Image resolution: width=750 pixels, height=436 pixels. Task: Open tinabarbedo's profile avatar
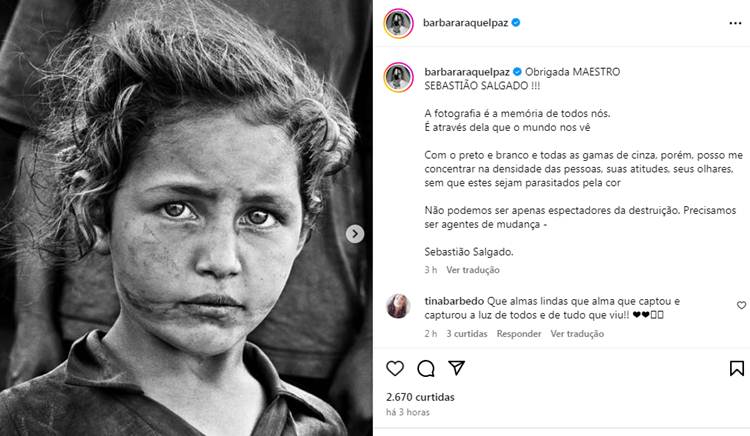coord(398,306)
